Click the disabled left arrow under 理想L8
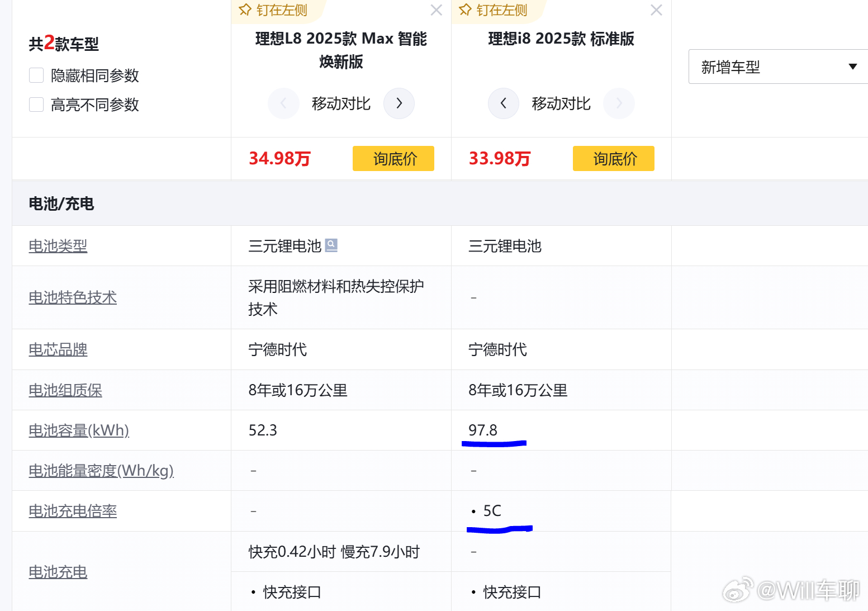The height and width of the screenshot is (611, 868). point(283,103)
